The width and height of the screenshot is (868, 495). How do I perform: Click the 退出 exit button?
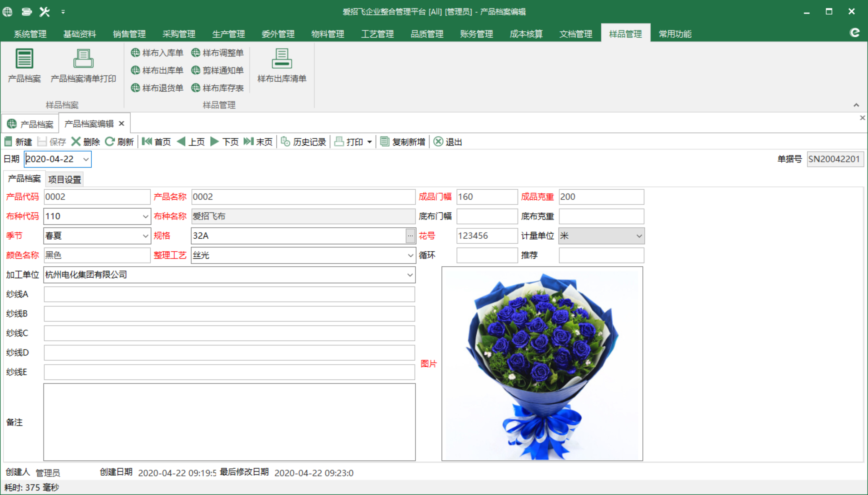[448, 142]
